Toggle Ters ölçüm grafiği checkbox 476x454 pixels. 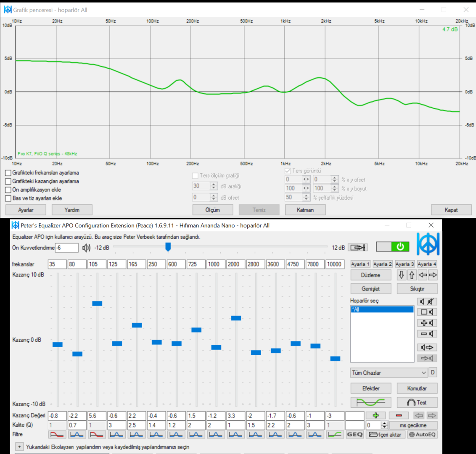(x=195, y=176)
